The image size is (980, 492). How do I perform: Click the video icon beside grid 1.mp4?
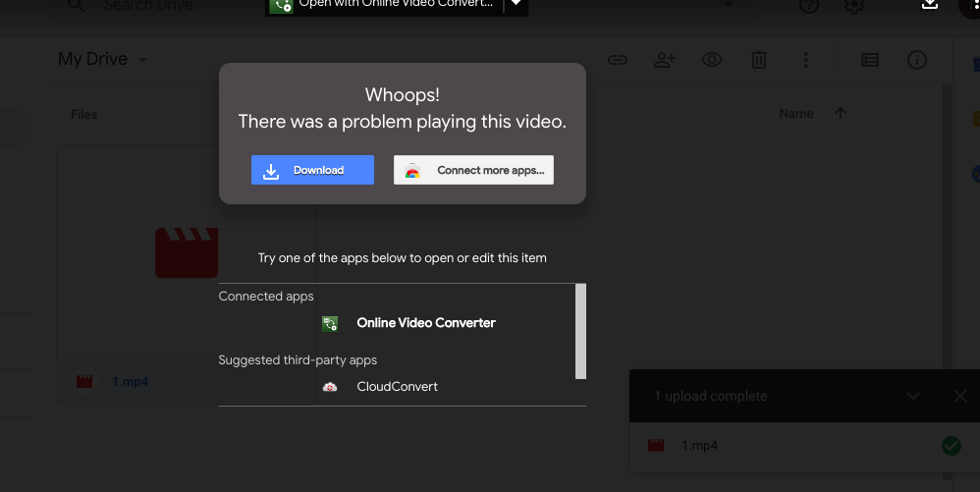click(x=84, y=381)
